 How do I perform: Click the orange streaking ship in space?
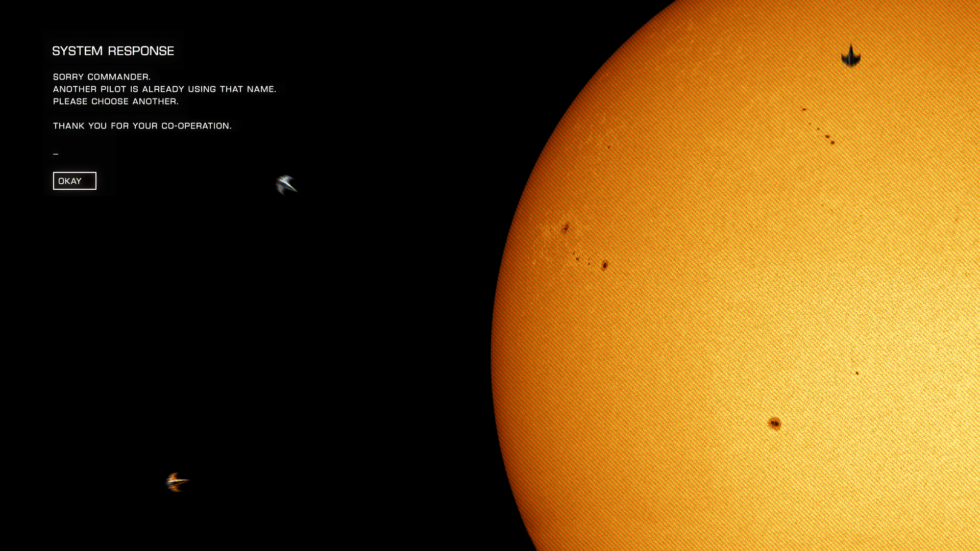click(x=177, y=482)
